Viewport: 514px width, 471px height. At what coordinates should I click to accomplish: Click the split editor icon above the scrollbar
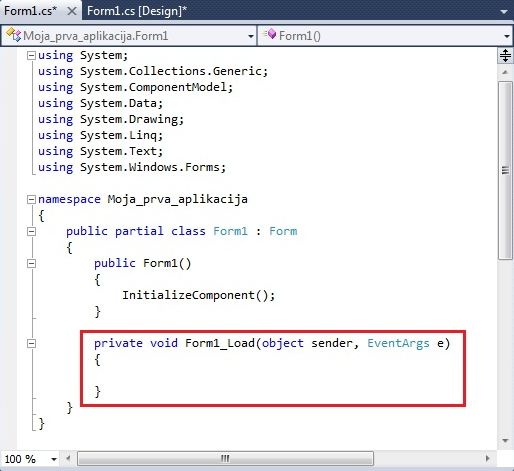click(x=505, y=55)
